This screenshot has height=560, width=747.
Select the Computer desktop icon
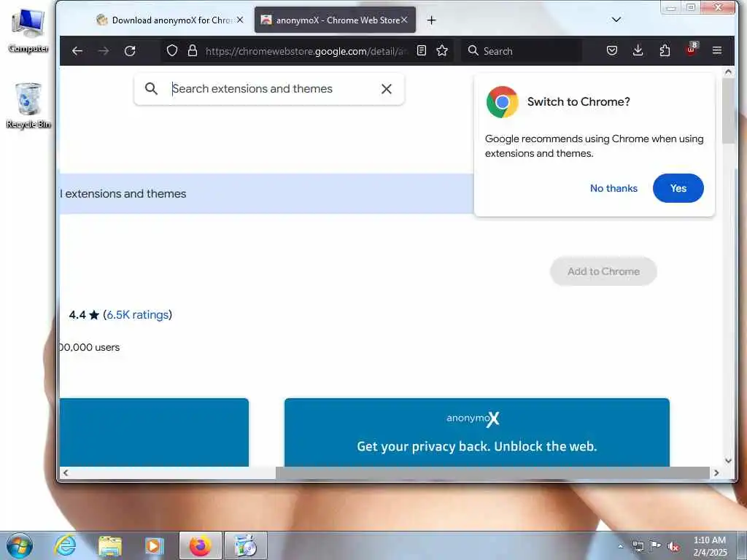[x=28, y=31]
